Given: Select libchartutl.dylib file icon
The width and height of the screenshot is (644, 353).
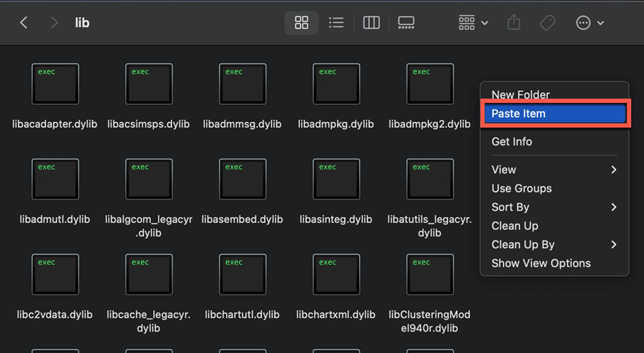Looking at the screenshot, I should tap(243, 274).
